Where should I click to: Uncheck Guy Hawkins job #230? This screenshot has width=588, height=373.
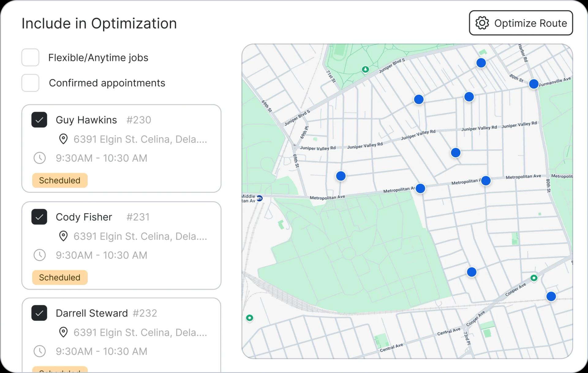coord(39,120)
